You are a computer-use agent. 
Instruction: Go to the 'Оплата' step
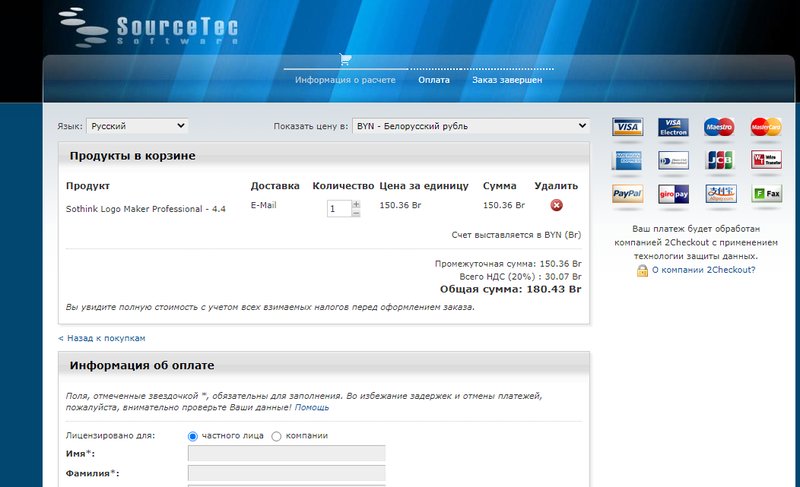click(x=434, y=80)
